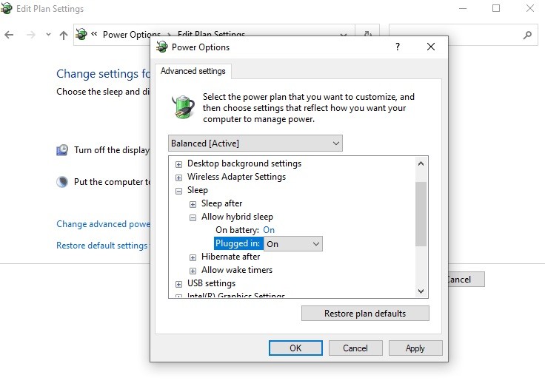Select Allow hybrid sleep text
This screenshot has height=392, width=545.
coord(237,217)
